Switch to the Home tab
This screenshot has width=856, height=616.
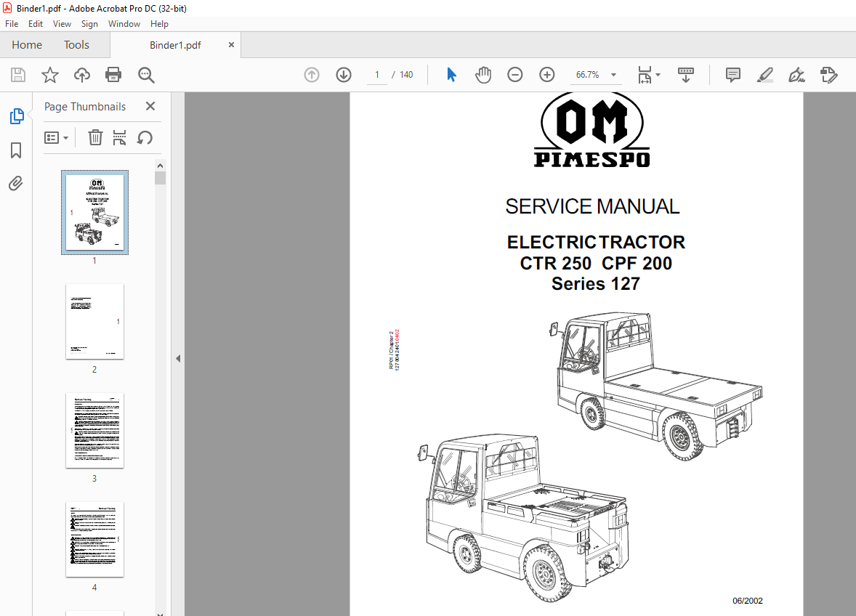27,45
